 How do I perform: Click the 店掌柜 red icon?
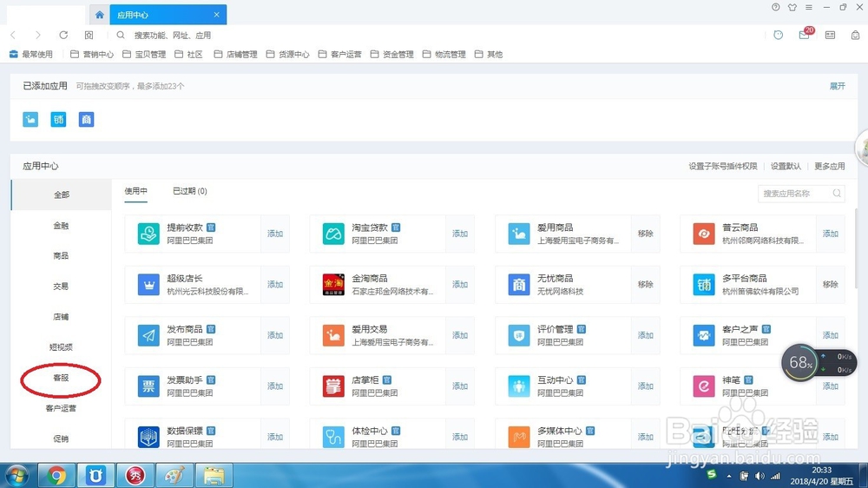tap(333, 386)
